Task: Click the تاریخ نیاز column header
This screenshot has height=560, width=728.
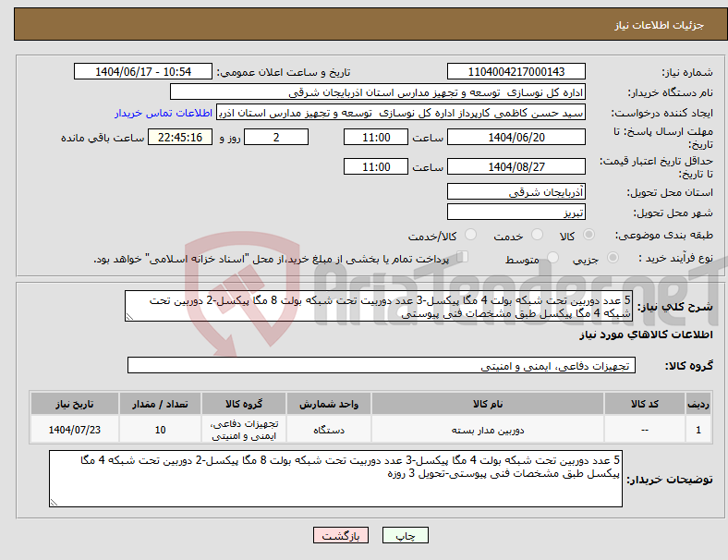Action: (75, 404)
